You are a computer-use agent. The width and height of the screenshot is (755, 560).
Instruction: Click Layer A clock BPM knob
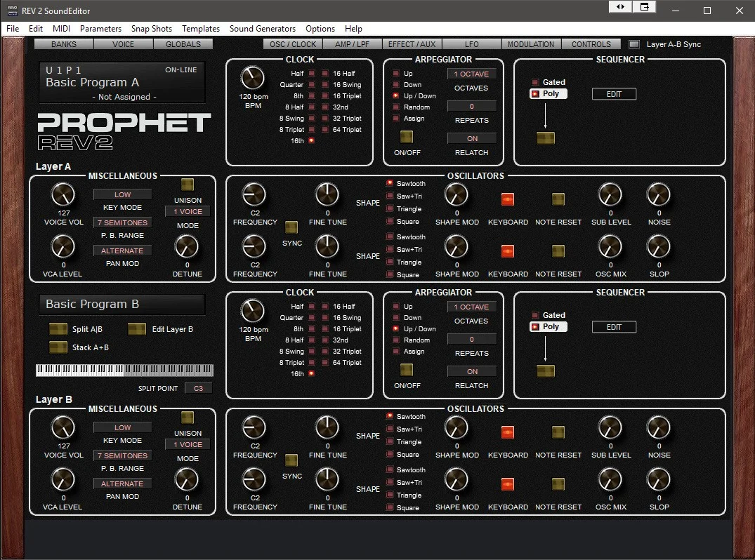[x=253, y=78]
